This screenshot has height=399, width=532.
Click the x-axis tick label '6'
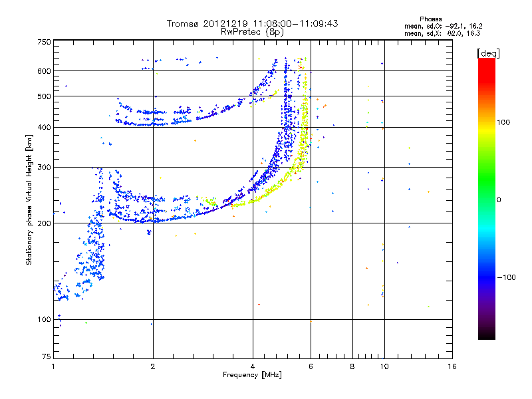[311, 366]
